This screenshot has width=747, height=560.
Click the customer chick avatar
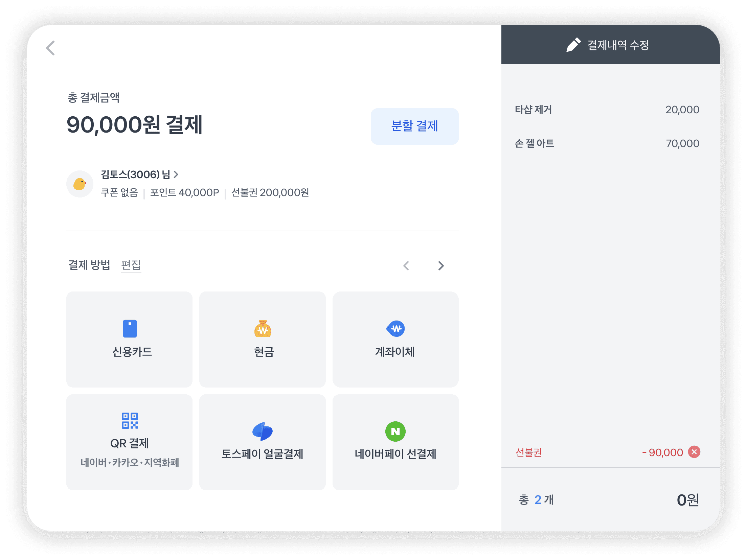coord(80,184)
